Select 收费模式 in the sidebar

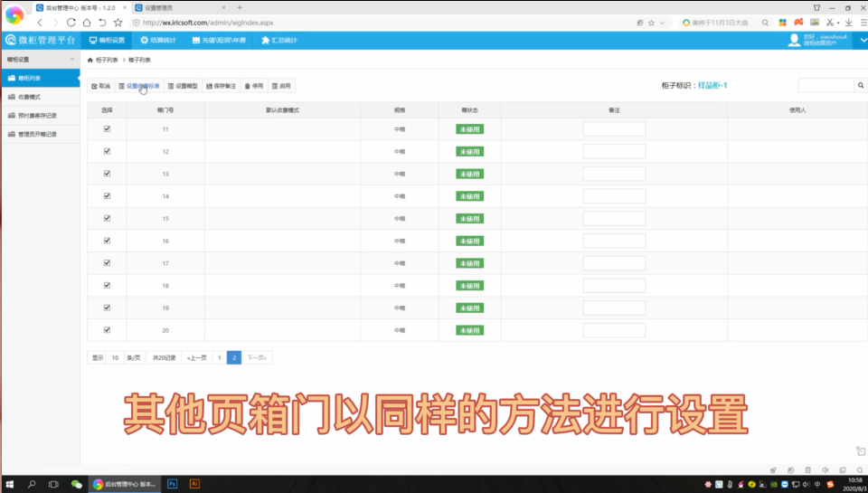click(41, 97)
